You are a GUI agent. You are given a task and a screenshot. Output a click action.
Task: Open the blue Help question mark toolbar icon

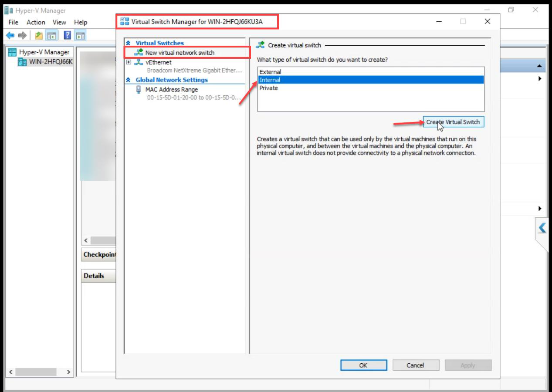68,35
